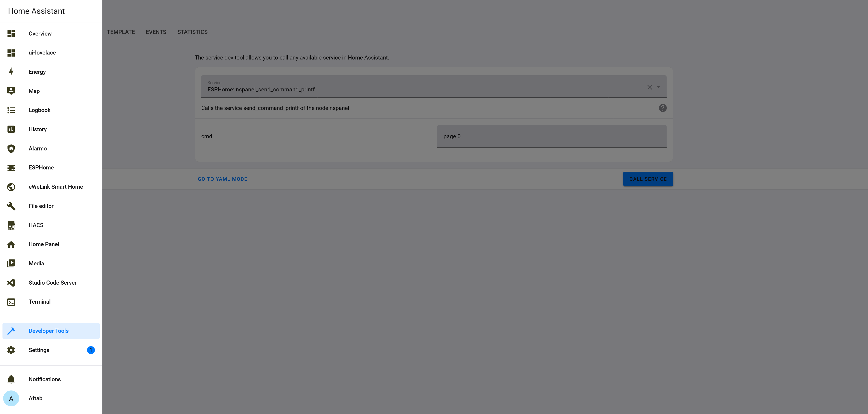868x414 pixels.
Task: Open the Notifications bell
Action: 11,379
